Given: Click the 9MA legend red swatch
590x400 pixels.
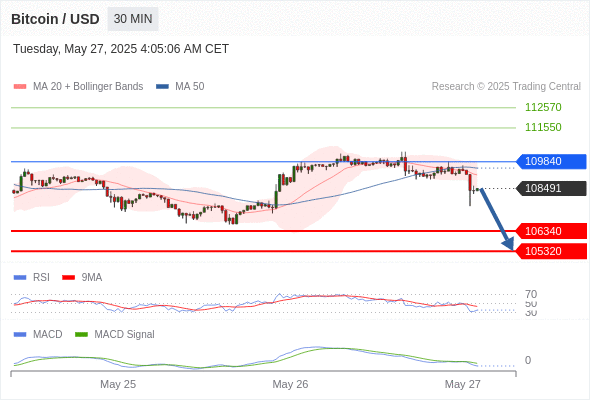Looking at the screenshot, I should (68, 278).
